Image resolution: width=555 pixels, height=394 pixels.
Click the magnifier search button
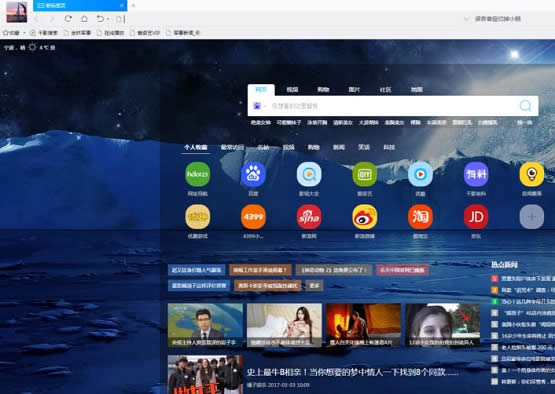[526, 105]
